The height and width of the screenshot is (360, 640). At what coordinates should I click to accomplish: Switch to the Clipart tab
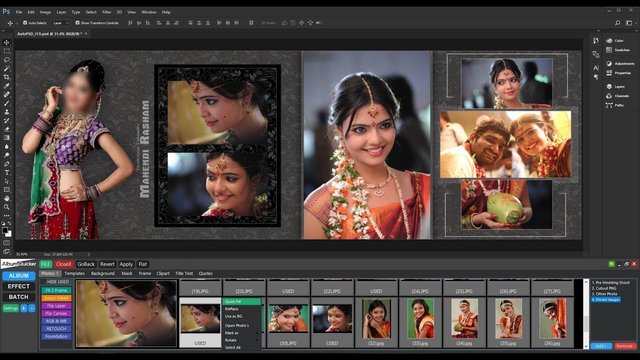click(x=163, y=273)
